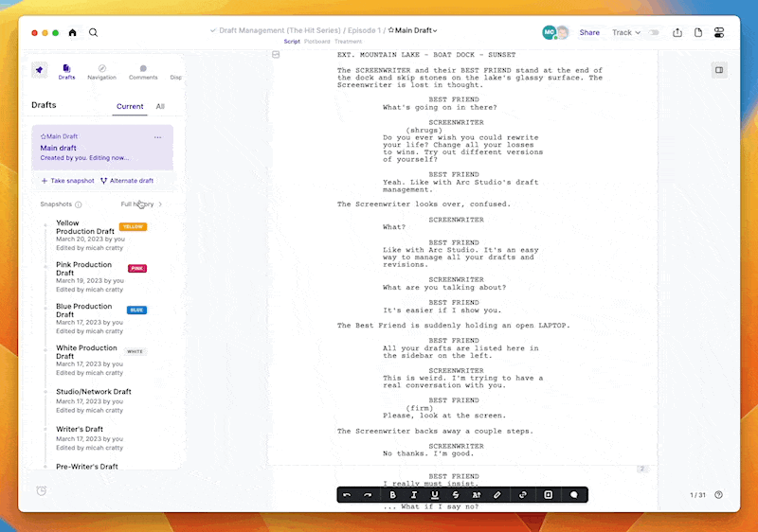Take a snapshot of the draft
The height and width of the screenshot is (532, 758).
tap(67, 181)
